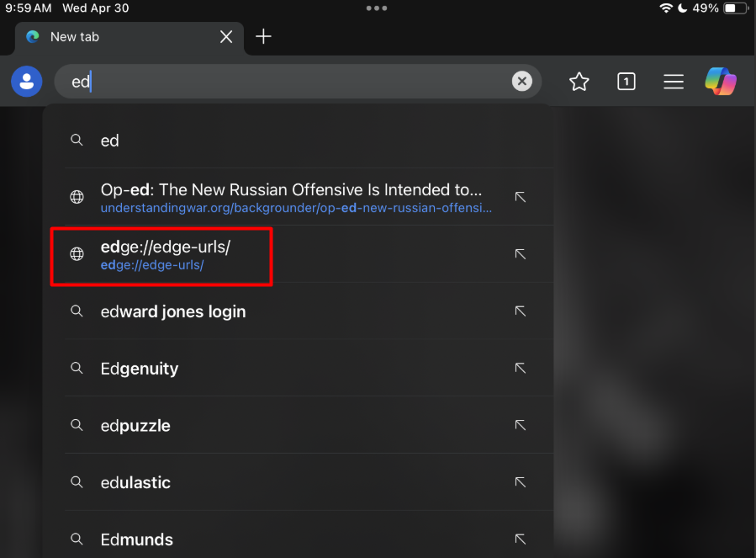Fill address bar with Op-ed suggestion arrow
756x558 pixels.
click(x=520, y=197)
